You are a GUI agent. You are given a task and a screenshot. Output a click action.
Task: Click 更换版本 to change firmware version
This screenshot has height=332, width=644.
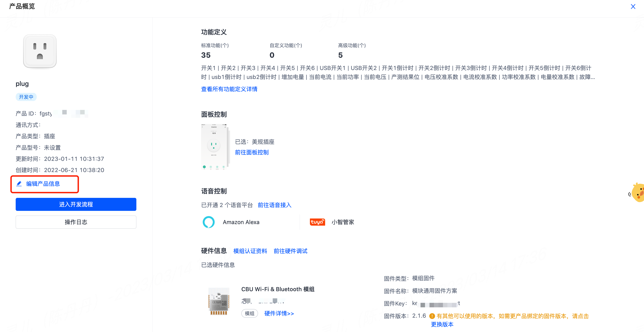click(x=442, y=325)
